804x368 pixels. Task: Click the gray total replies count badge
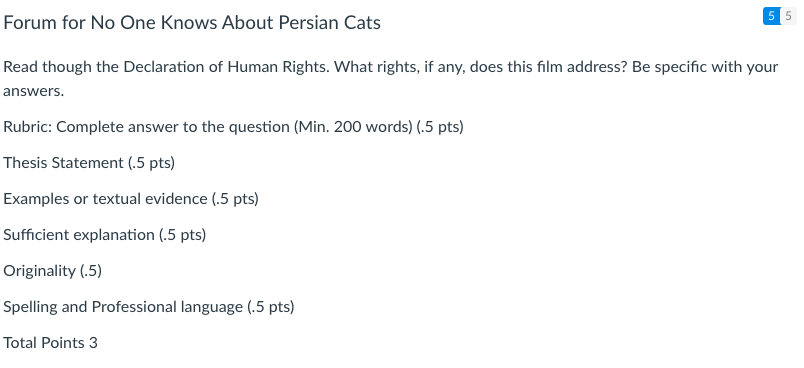tap(789, 16)
